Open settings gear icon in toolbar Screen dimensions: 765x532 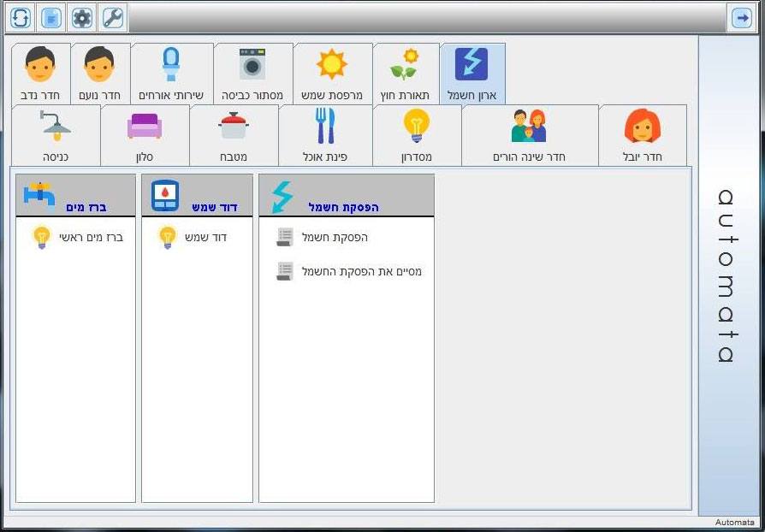(x=82, y=17)
